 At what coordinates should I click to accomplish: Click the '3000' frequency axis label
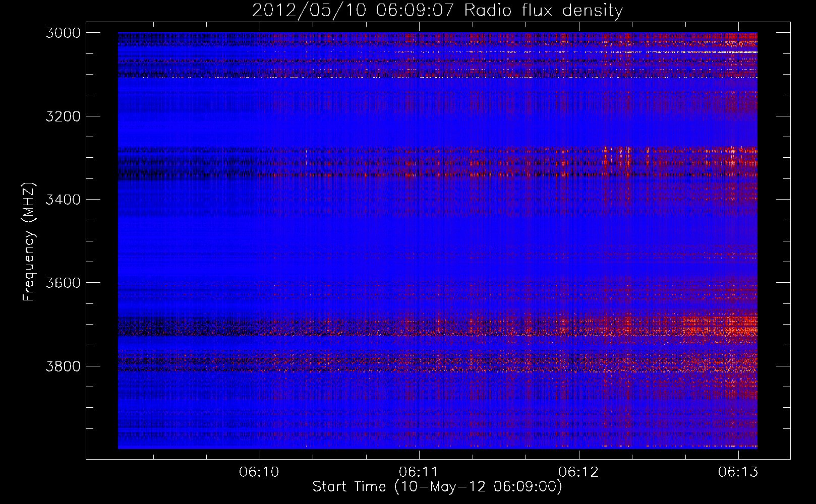[63, 33]
